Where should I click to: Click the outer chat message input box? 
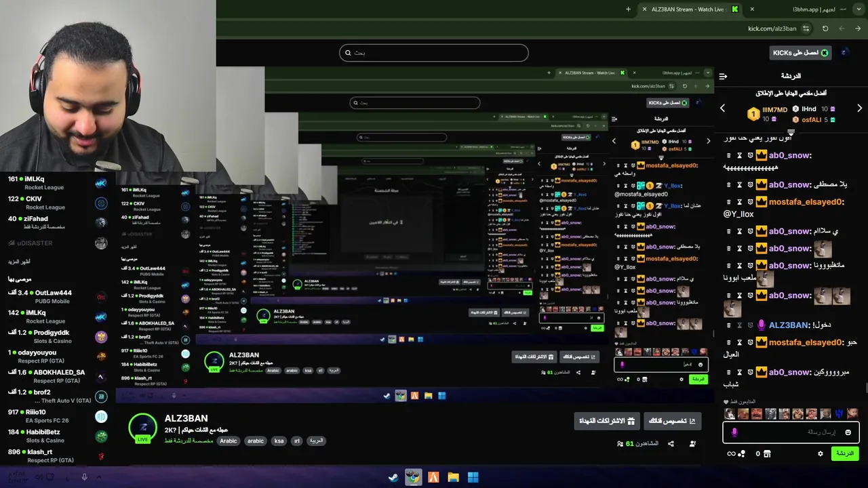pos(791,432)
